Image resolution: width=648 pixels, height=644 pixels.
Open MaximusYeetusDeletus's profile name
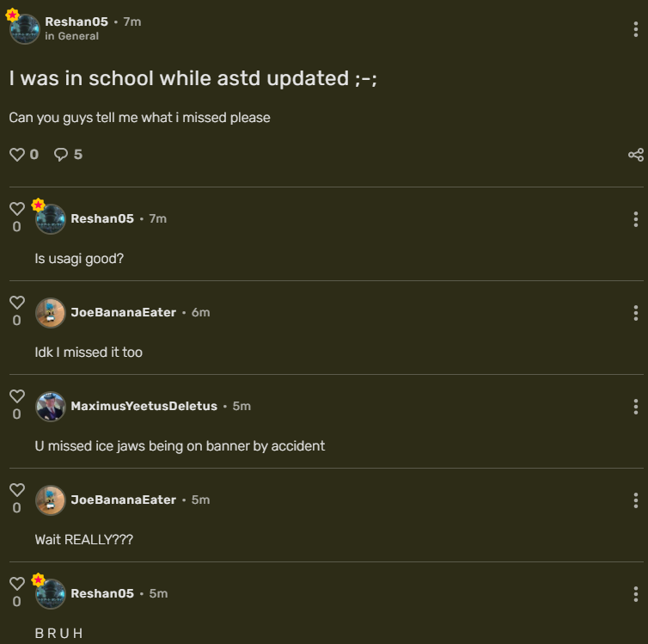(x=144, y=406)
